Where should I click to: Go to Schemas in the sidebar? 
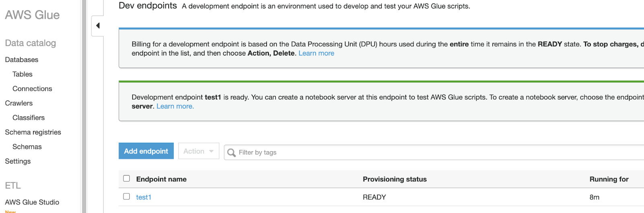(27, 147)
